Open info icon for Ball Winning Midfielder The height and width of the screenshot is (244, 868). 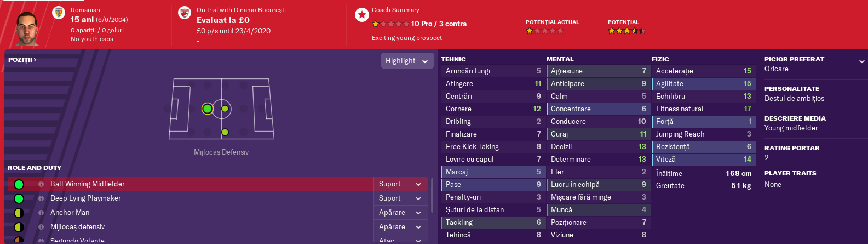[41, 184]
